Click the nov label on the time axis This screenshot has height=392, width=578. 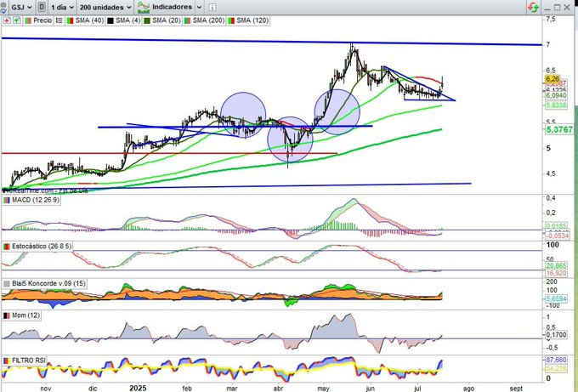click(45, 389)
